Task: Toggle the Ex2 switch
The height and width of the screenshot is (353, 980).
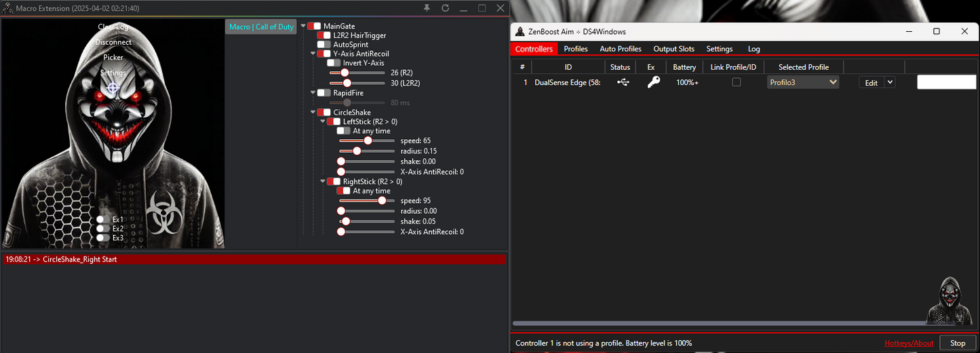Action: click(x=103, y=229)
